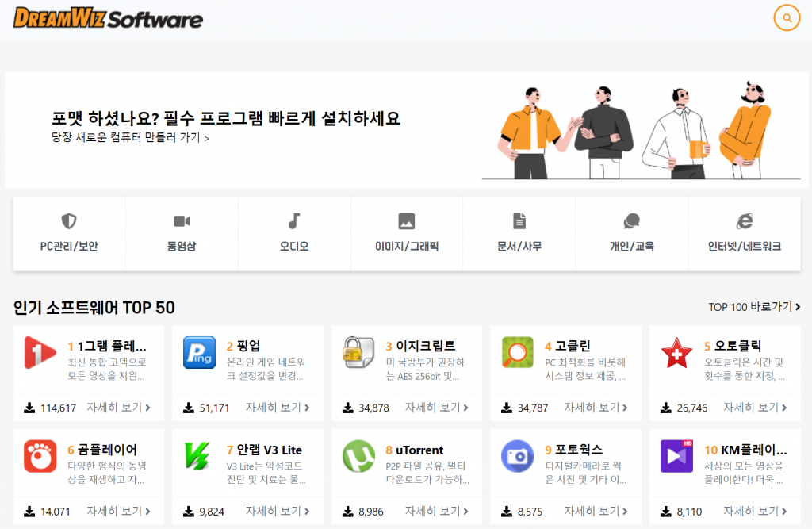The width and height of the screenshot is (812, 529).
Task: Click the title 오토클릭
Action: (x=738, y=346)
